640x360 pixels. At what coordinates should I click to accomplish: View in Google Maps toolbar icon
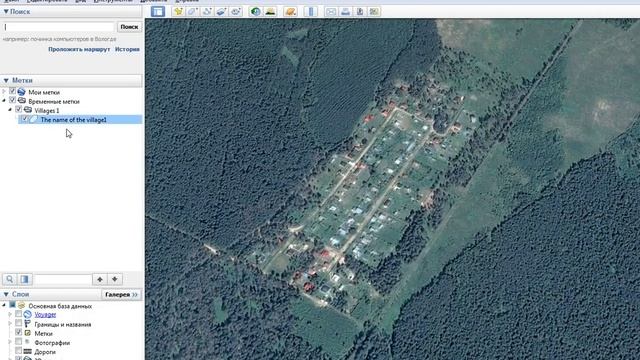click(374, 11)
